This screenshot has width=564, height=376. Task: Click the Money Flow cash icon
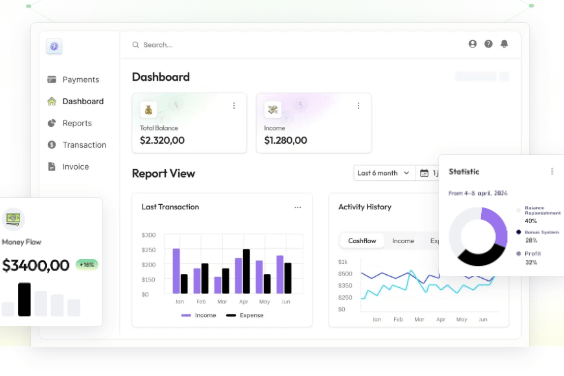[x=13, y=218]
